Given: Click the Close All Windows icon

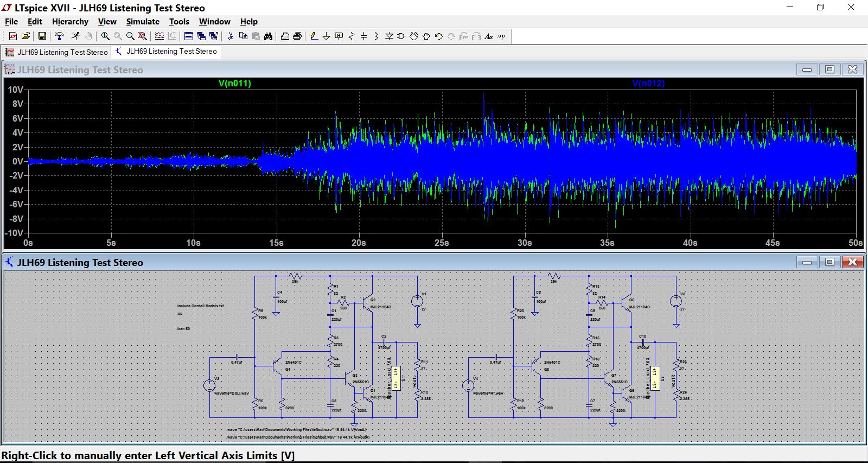Looking at the screenshot, I should pyautogui.click(x=213, y=36).
